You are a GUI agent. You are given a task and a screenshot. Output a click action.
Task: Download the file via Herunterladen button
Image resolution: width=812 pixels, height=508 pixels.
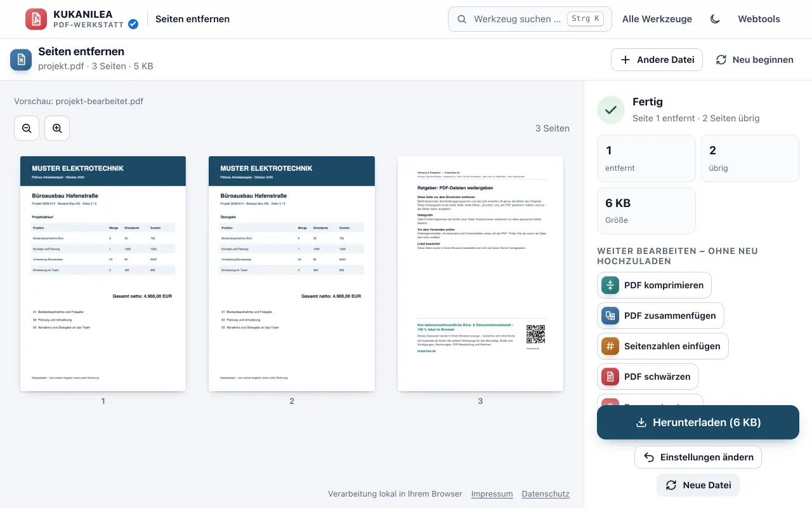[x=698, y=422]
